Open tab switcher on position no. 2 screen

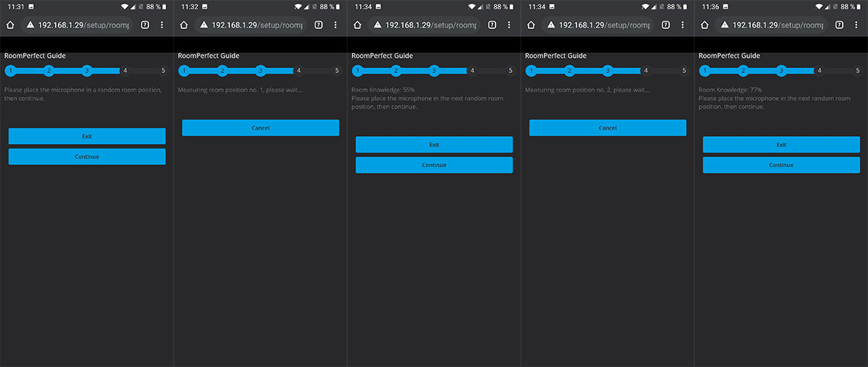665,25
